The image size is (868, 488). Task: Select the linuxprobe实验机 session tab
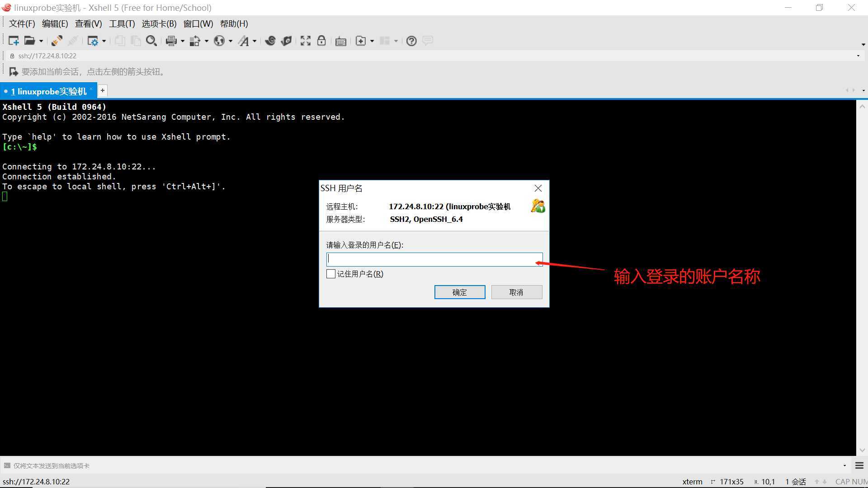tap(48, 91)
